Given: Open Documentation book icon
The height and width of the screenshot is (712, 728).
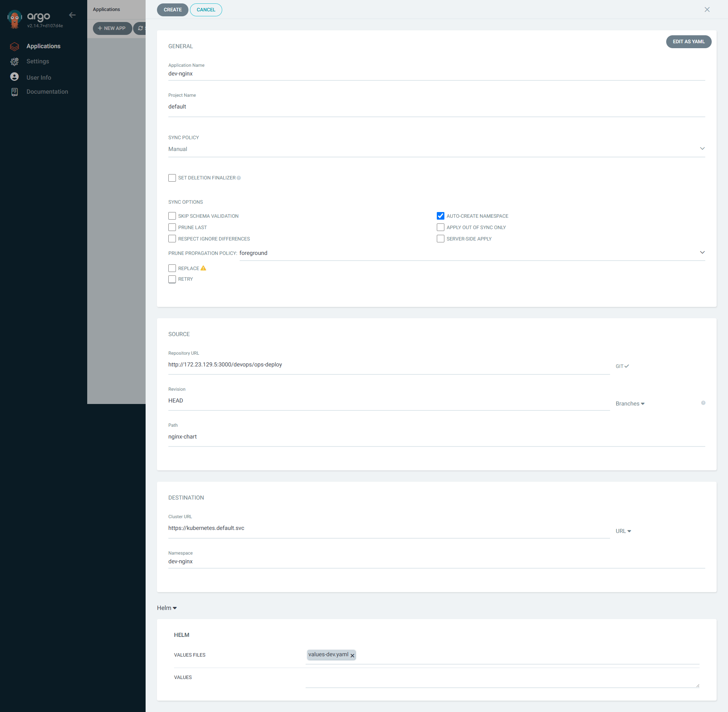Looking at the screenshot, I should [14, 92].
